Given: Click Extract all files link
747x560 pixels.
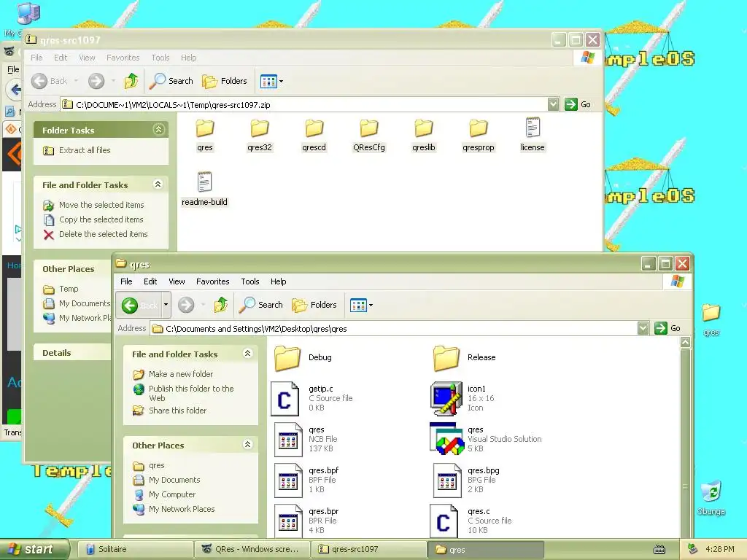Looking at the screenshot, I should click(85, 150).
